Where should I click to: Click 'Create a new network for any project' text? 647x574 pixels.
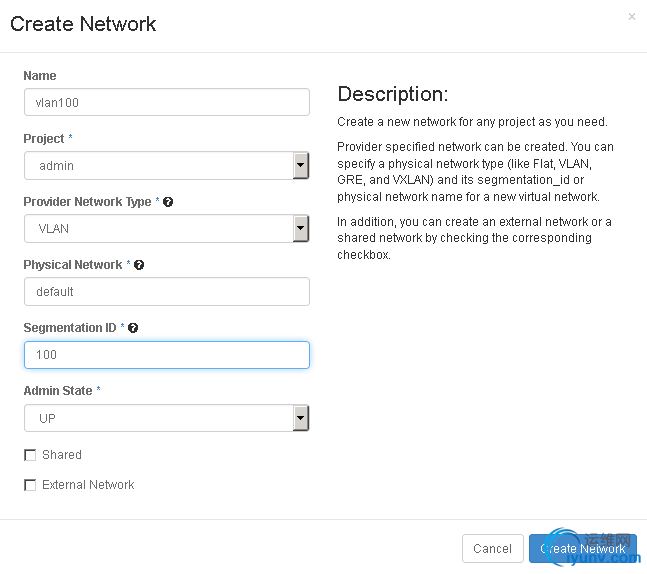472,122
